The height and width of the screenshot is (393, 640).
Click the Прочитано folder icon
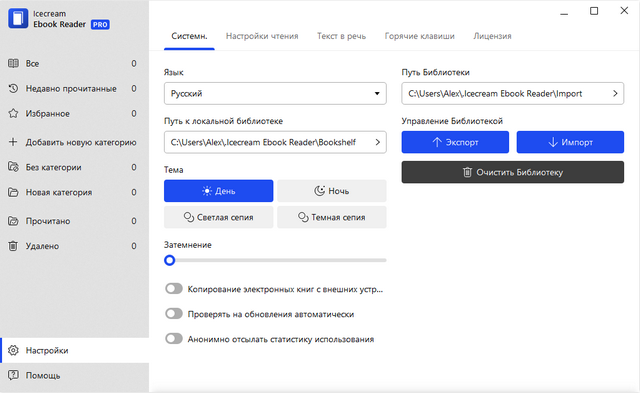click(13, 221)
